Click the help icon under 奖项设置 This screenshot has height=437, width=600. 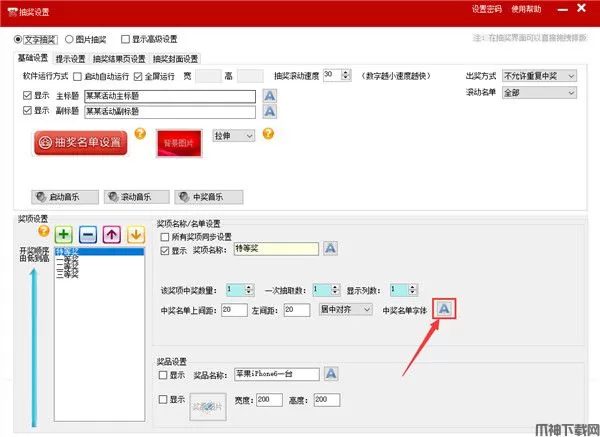point(44,231)
